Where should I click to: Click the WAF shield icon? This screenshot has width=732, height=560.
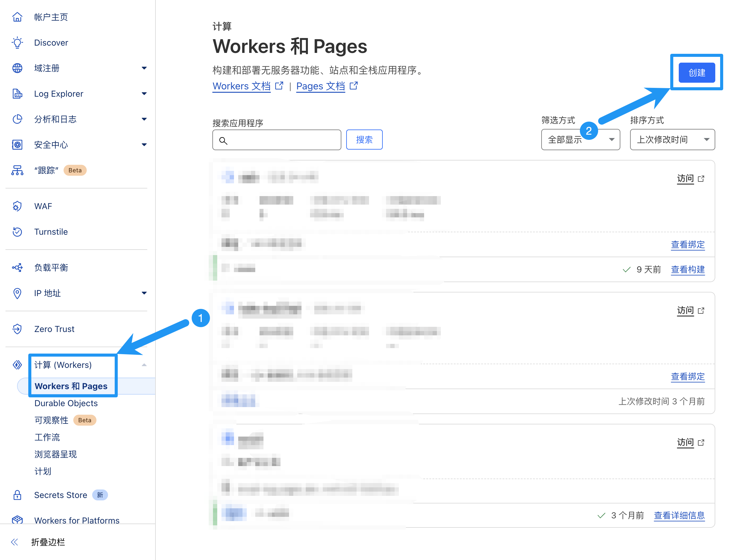[17, 206]
